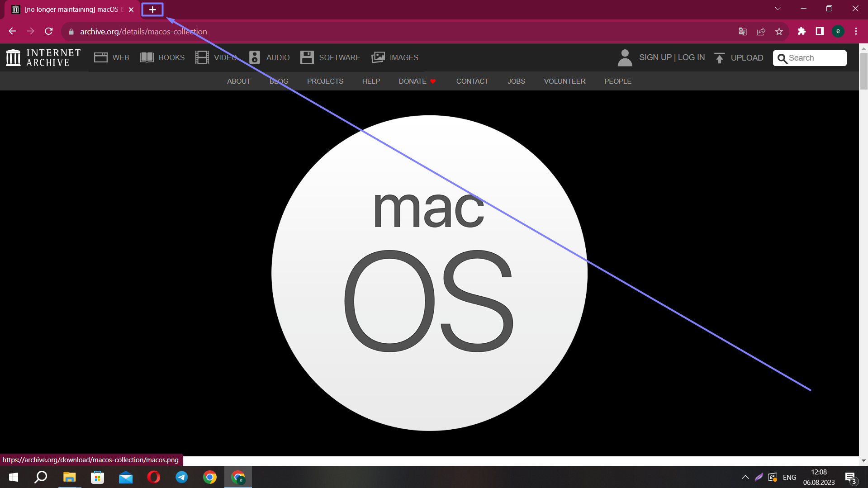Open the SOFTWARE media section

pyautogui.click(x=330, y=57)
